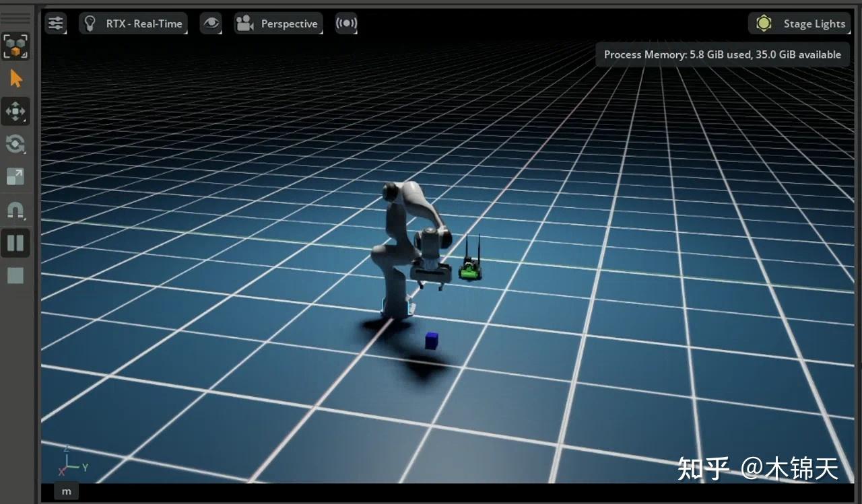
Task: Choose the orange arrow Select tool
Action: 15,79
